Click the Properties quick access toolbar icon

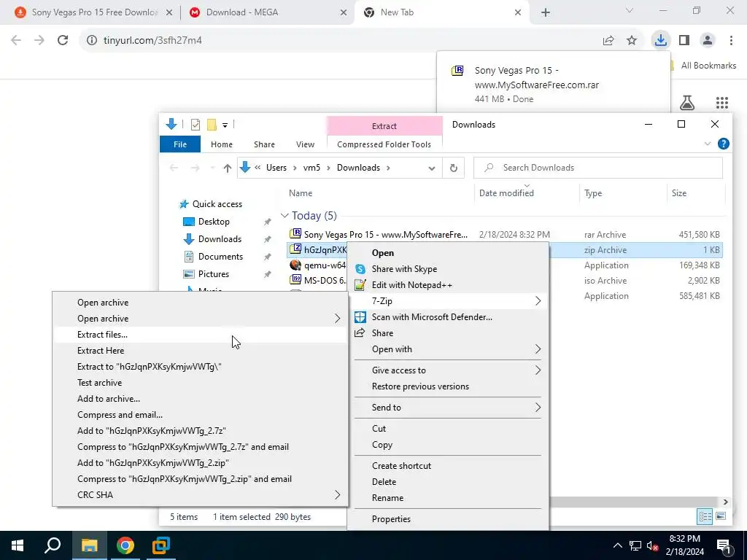click(196, 125)
